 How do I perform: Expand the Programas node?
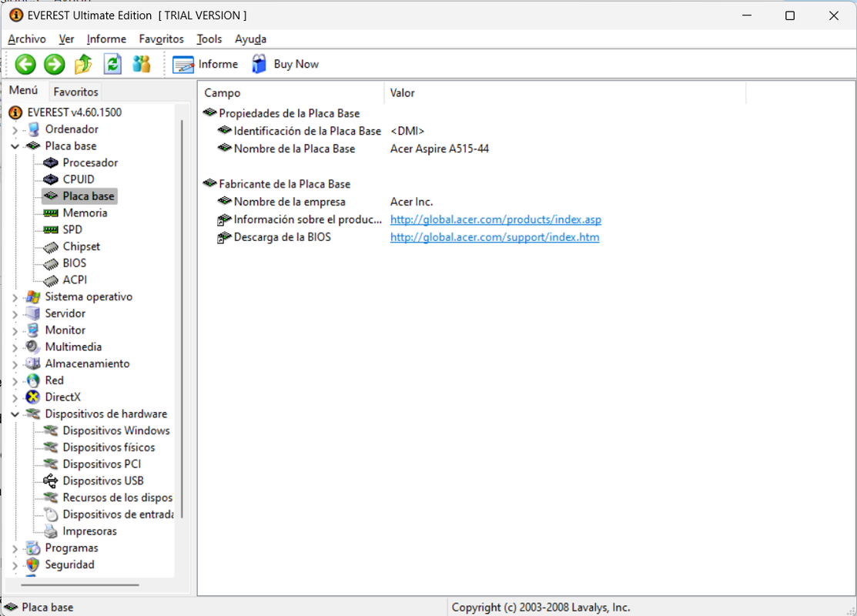(15, 548)
